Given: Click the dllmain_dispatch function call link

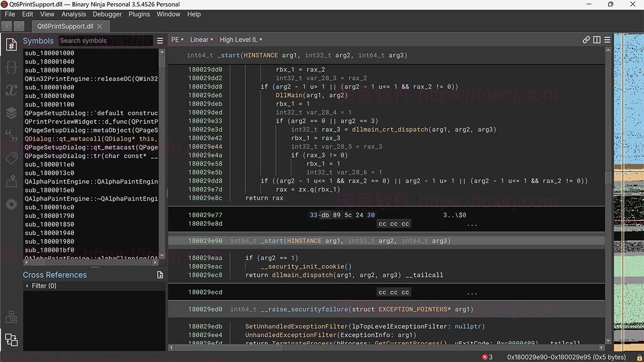Looking at the screenshot, I should click(x=301, y=275).
